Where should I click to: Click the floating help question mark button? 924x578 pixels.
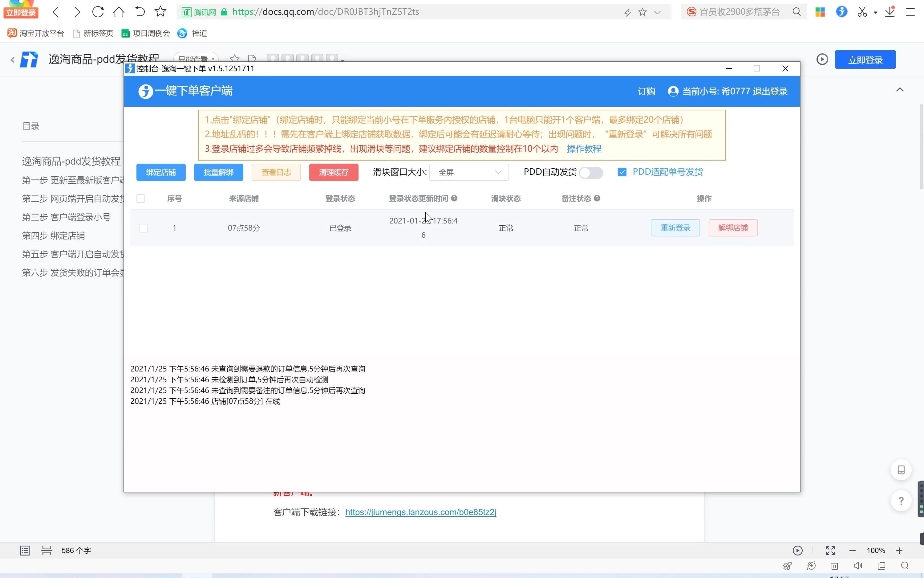point(901,501)
